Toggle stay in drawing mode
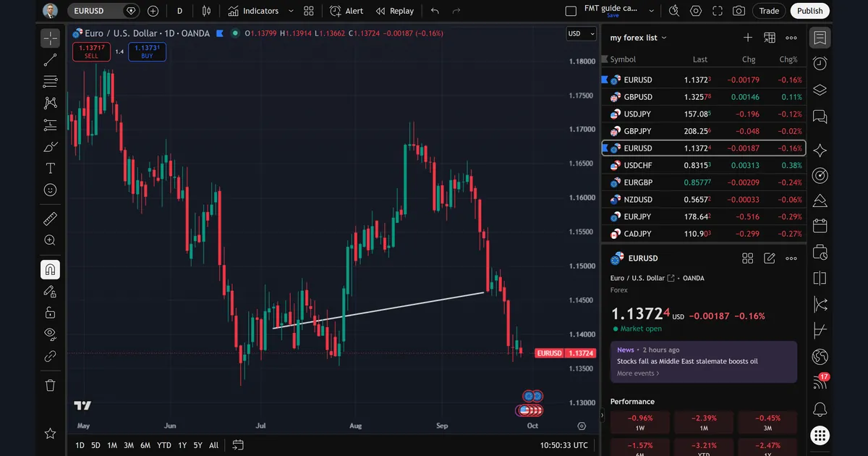Viewport: 868px width, 456px height. pyautogui.click(x=50, y=291)
